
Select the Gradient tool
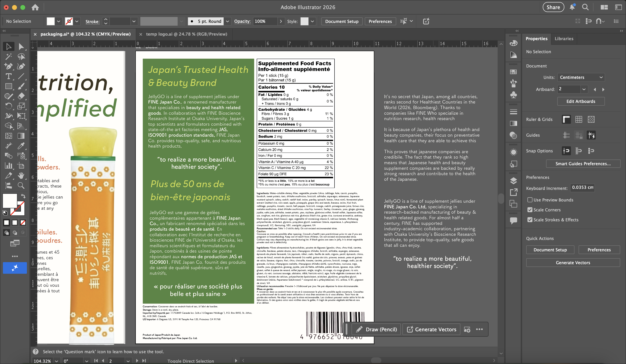[x=21, y=136]
